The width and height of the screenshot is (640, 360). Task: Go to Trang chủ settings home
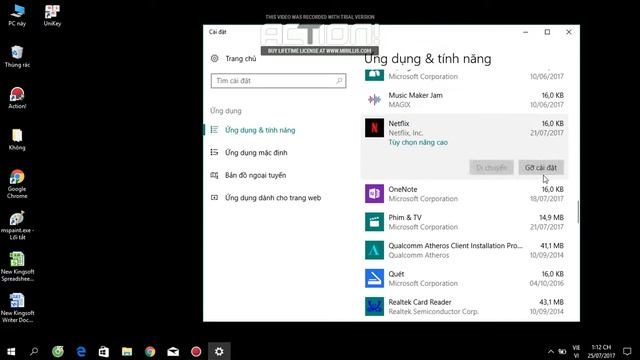[240, 59]
